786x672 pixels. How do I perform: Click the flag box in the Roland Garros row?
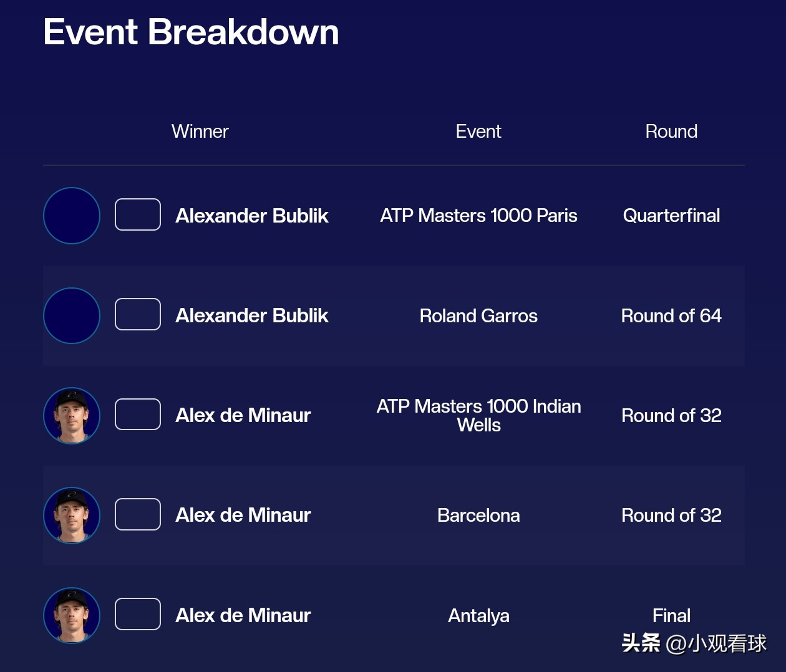138,314
